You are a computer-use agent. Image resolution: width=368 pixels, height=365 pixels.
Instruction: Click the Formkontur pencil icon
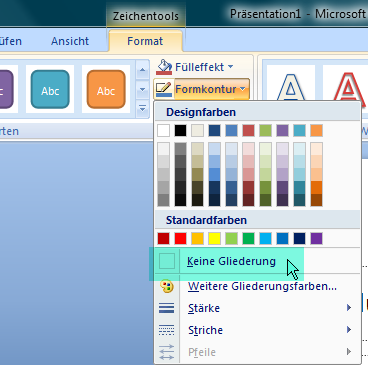(x=164, y=89)
